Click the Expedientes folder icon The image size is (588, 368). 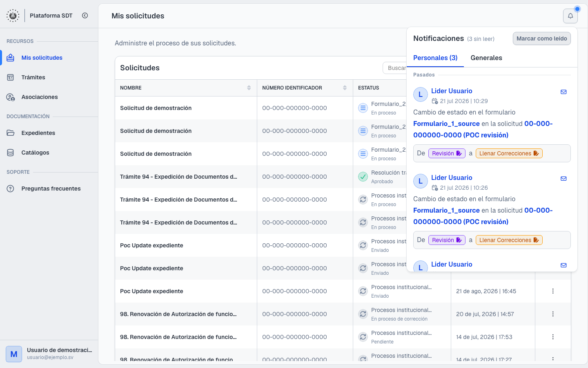11,133
